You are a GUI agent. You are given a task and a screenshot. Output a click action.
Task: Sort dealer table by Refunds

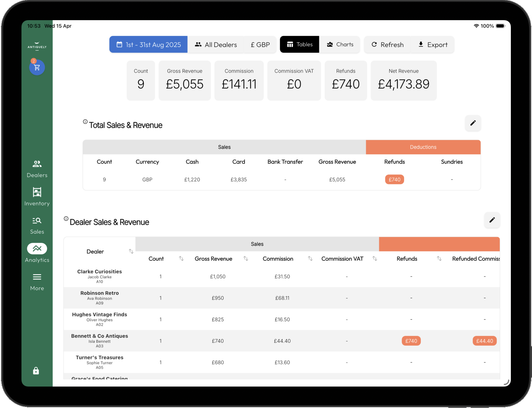click(x=439, y=259)
